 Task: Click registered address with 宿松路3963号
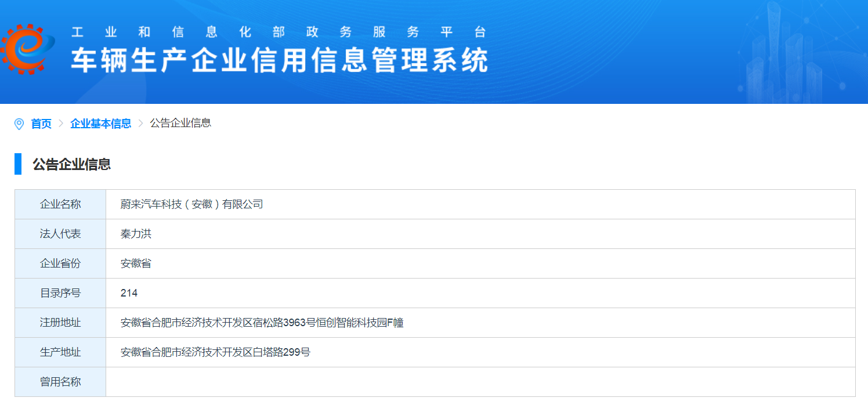tap(262, 323)
